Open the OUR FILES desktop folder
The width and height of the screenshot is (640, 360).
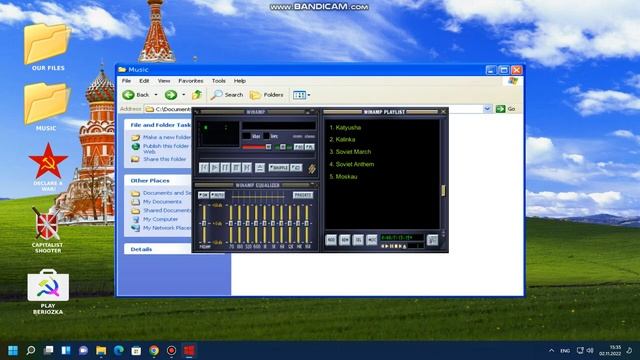(x=48, y=47)
